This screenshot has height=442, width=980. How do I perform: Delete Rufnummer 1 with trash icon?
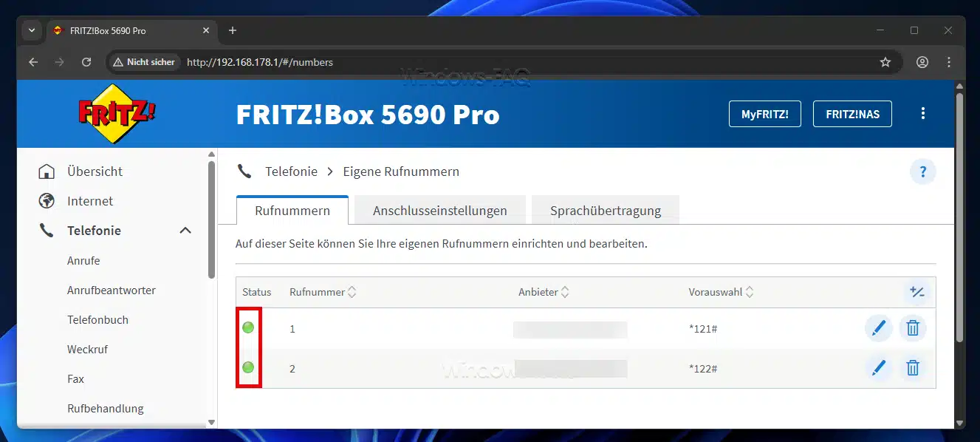pyautogui.click(x=913, y=328)
